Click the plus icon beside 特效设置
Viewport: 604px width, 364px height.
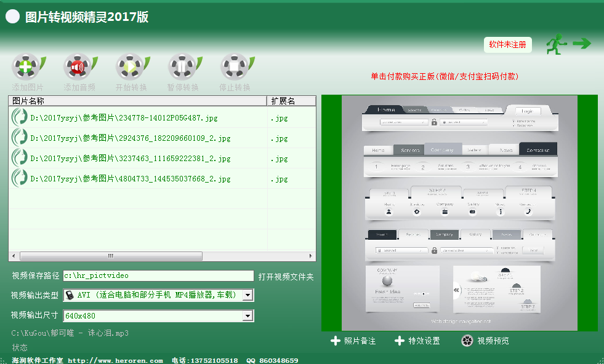click(x=400, y=341)
